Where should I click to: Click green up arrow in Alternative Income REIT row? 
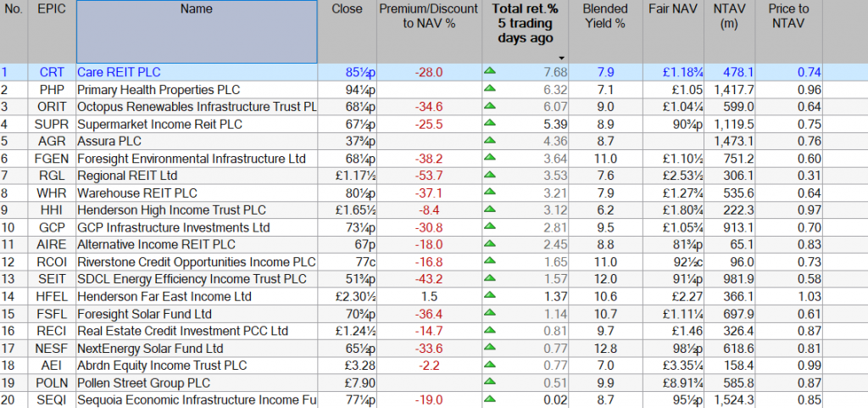[489, 243]
